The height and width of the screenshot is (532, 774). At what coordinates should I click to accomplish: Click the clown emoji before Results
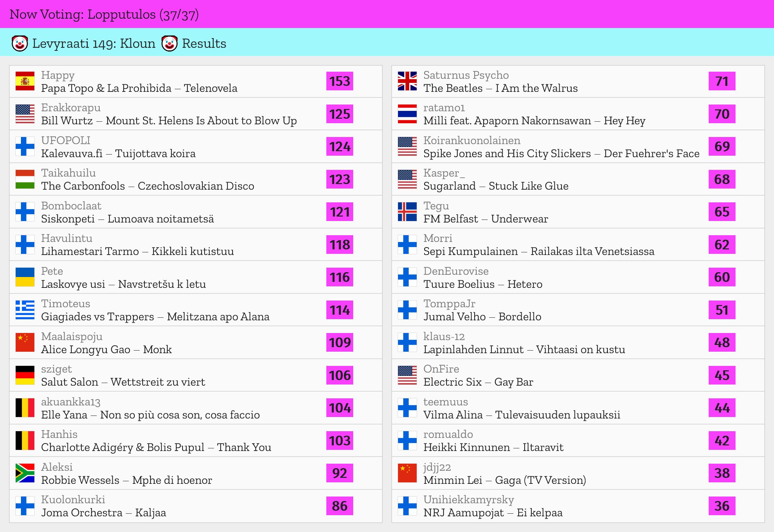click(170, 43)
